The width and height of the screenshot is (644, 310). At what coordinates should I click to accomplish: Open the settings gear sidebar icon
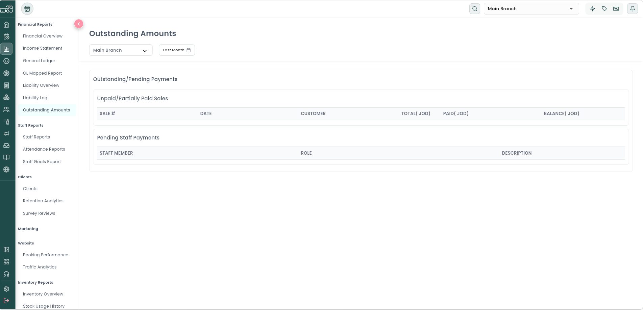(6, 289)
